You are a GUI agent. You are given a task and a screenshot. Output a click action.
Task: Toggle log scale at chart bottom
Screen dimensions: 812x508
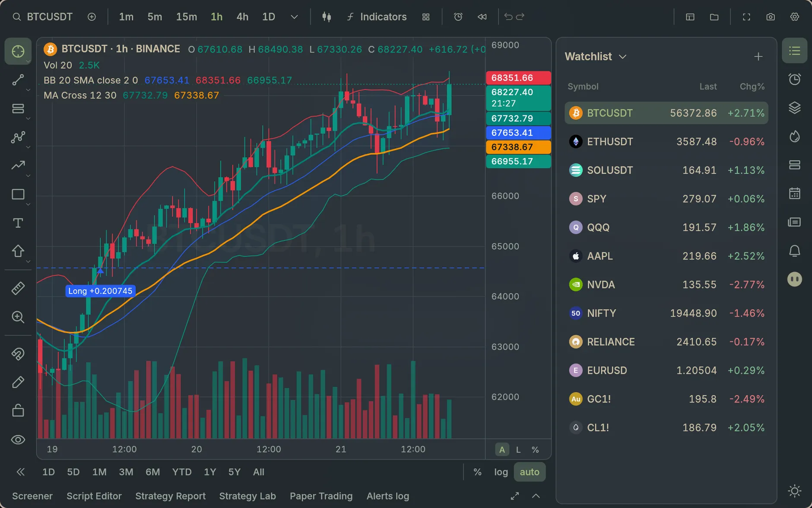click(501, 472)
